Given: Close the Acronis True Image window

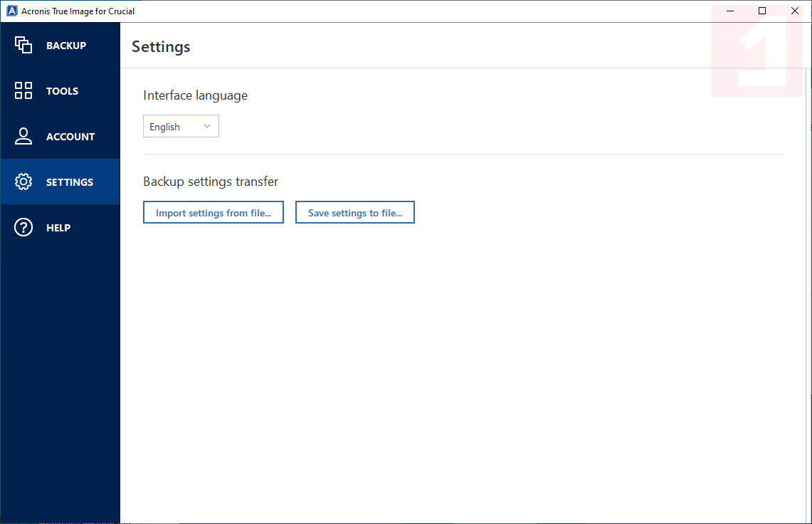Looking at the screenshot, I should click(795, 11).
